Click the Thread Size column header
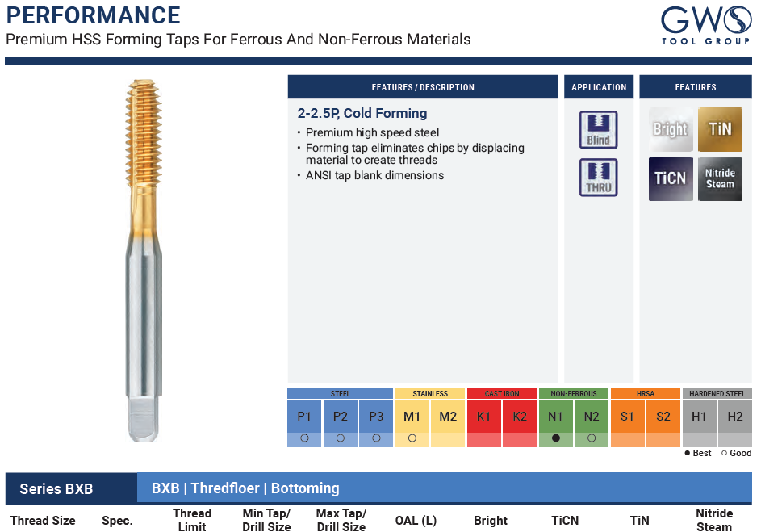The image size is (761, 532). pyautogui.click(x=42, y=521)
